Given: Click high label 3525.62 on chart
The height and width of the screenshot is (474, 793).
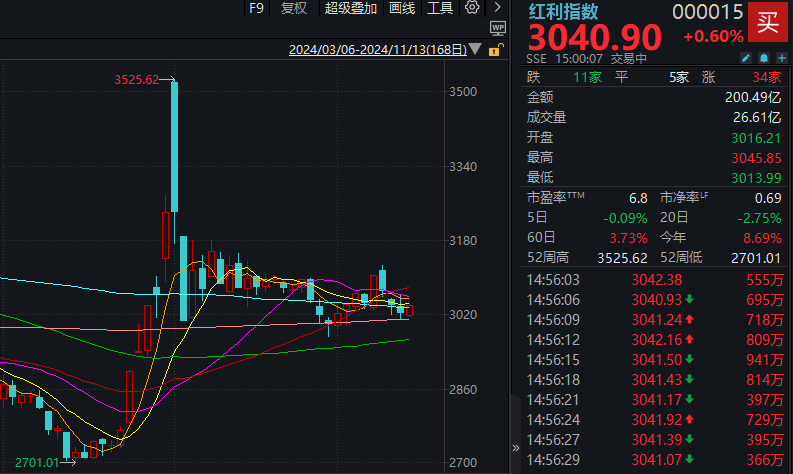Looking at the screenshot, I should click(137, 79).
